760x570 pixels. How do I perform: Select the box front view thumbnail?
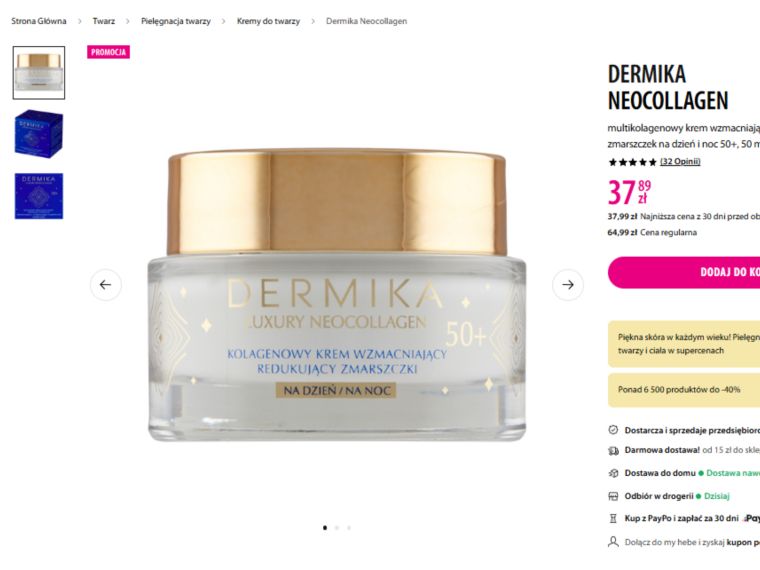(x=39, y=196)
